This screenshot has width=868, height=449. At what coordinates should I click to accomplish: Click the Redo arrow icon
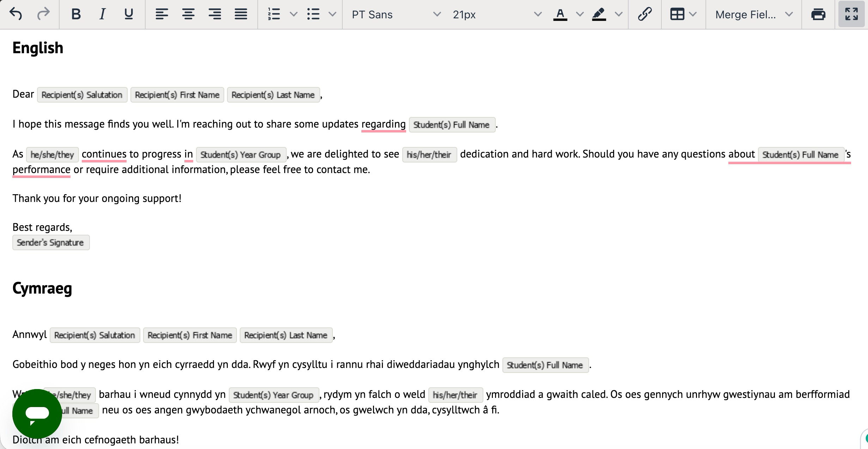43,14
